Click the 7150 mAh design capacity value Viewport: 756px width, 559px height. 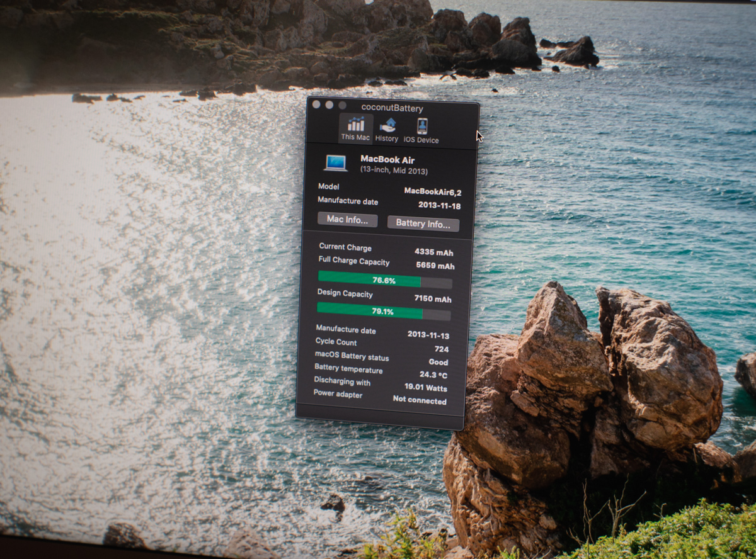coord(432,299)
